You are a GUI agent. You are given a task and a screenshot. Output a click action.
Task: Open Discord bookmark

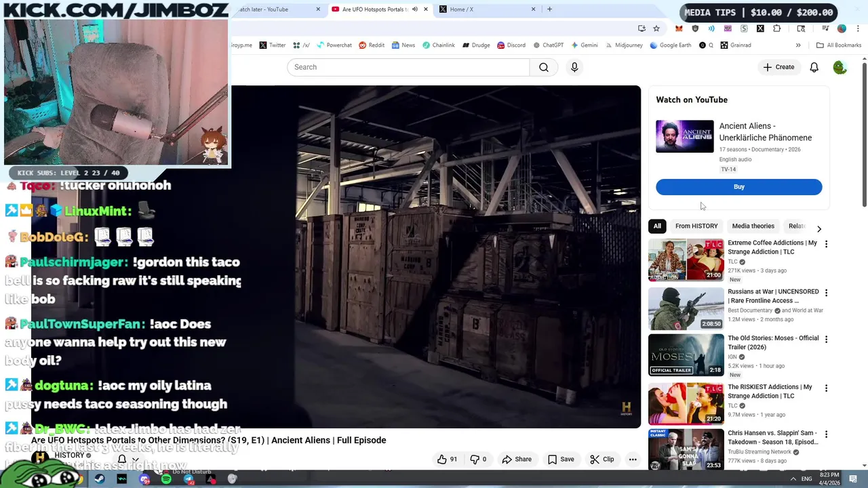point(511,45)
